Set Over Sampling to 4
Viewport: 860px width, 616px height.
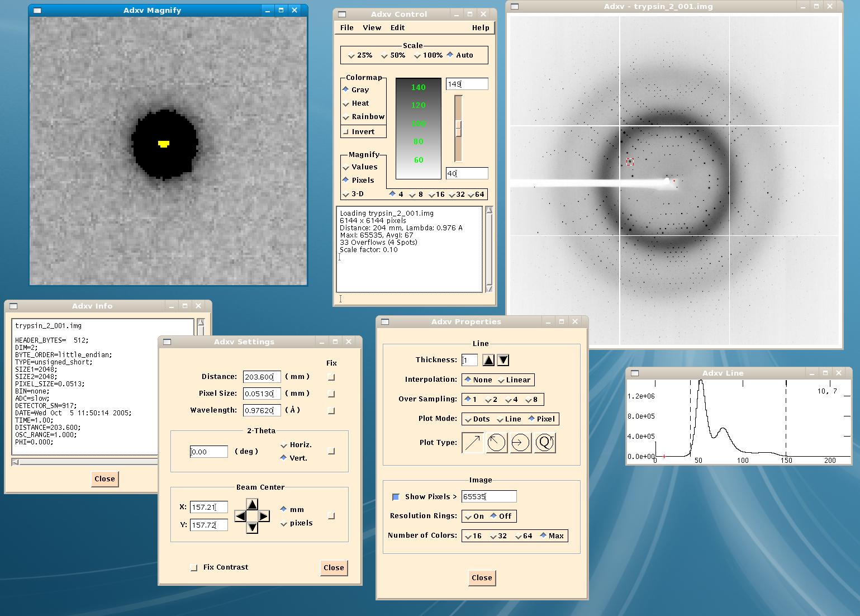[x=511, y=400]
